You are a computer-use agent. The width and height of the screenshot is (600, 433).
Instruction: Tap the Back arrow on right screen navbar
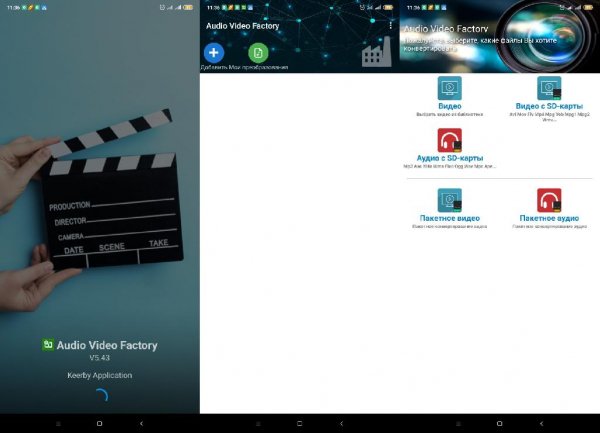tap(541, 423)
